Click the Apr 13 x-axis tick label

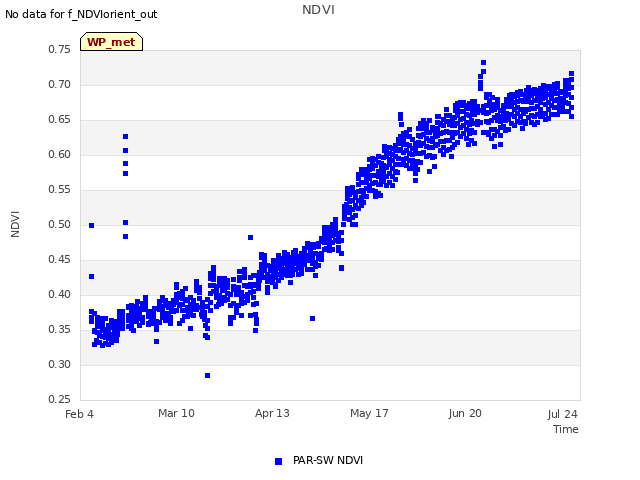[x=272, y=413]
